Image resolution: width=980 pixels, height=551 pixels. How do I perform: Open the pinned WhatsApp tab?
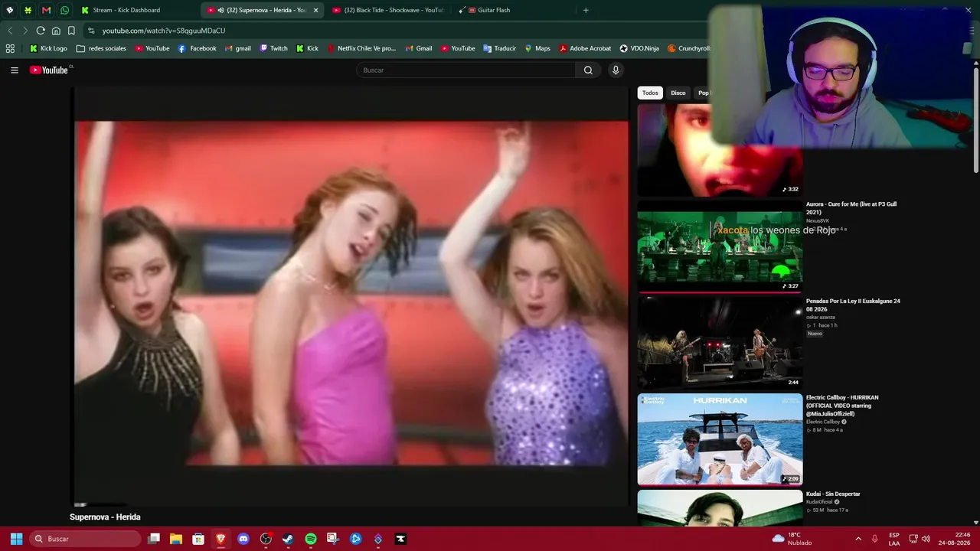click(x=64, y=10)
